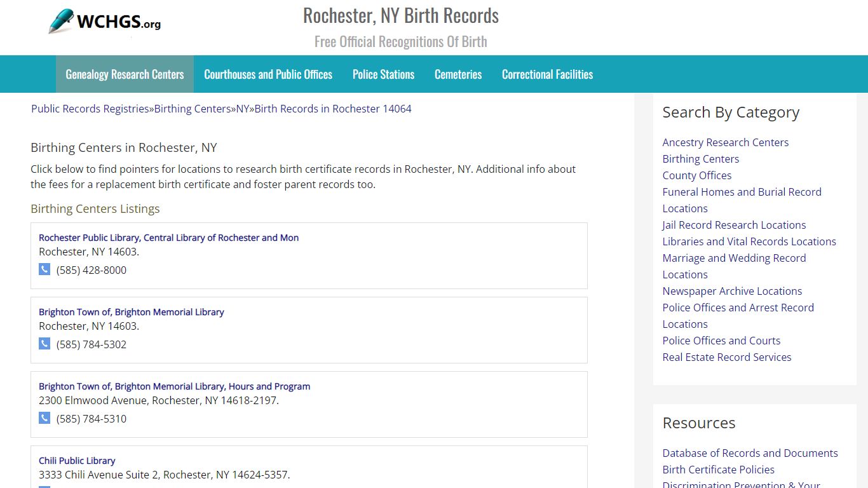Image resolution: width=868 pixels, height=488 pixels.
Task: Follow Birthing Centers breadcrumb link
Action: [193, 109]
